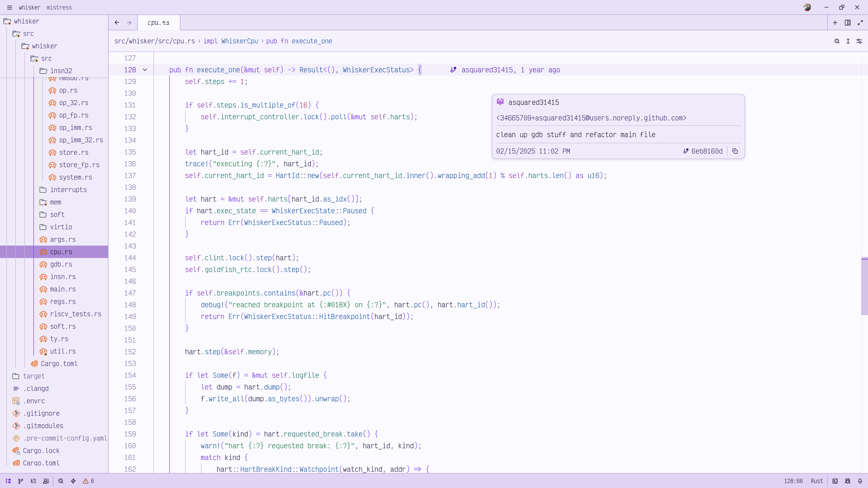Click inline blame asquared31415, 1 year ago
Screen dimensions: 868x488
[505, 70]
